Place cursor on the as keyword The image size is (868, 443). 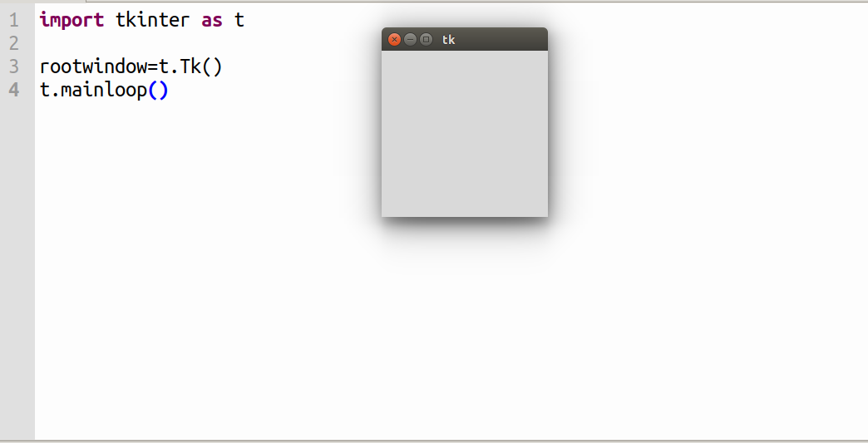pyautogui.click(x=212, y=21)
